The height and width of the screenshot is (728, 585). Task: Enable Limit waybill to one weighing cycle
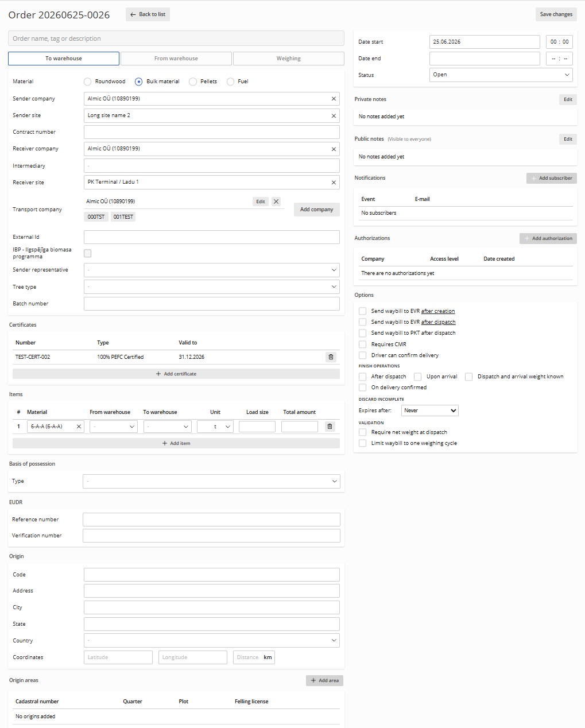coord(362,443)
